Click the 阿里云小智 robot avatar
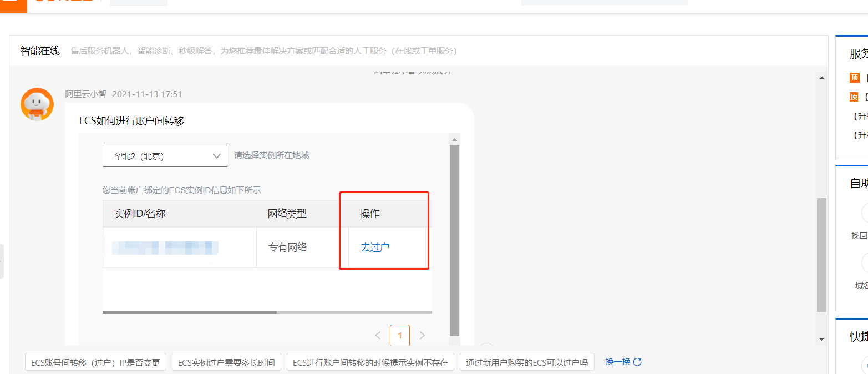Image resolution: width=868 pixels, height=374 pixels. pos(37,104)
